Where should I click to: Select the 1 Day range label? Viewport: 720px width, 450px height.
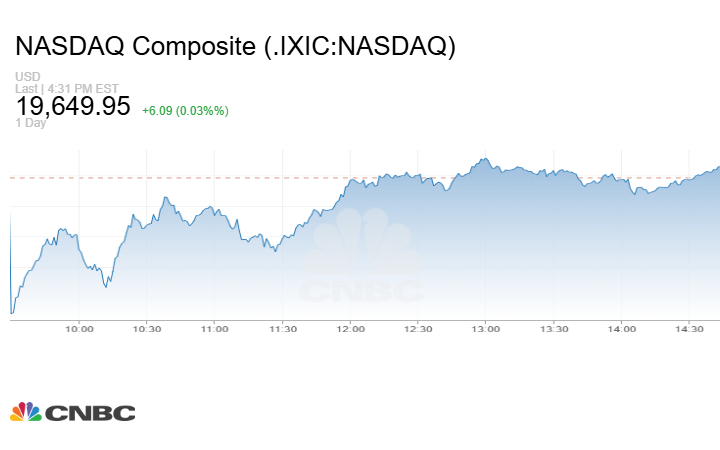tap(31, 123)
